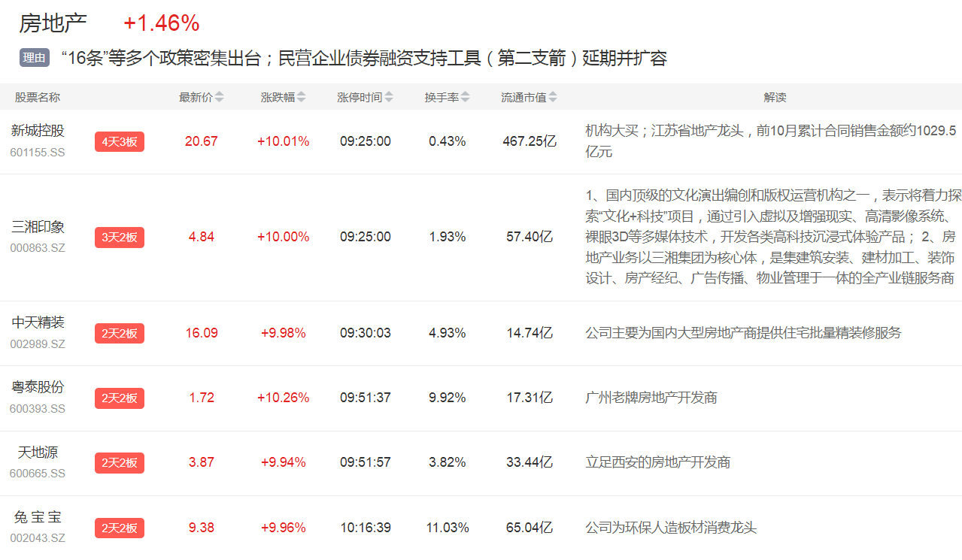Click change value +10.00%
962x560 pixels.
click(x=284, y=237)
